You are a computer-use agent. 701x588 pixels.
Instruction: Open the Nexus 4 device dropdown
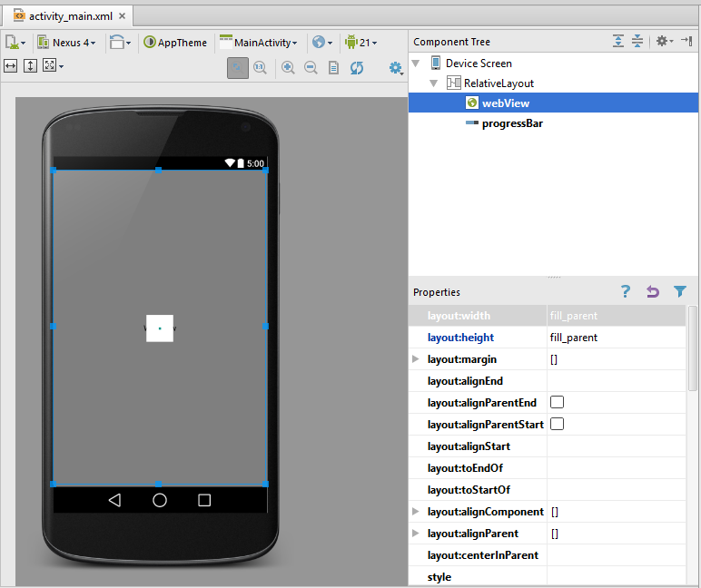(x=67, y=43)
